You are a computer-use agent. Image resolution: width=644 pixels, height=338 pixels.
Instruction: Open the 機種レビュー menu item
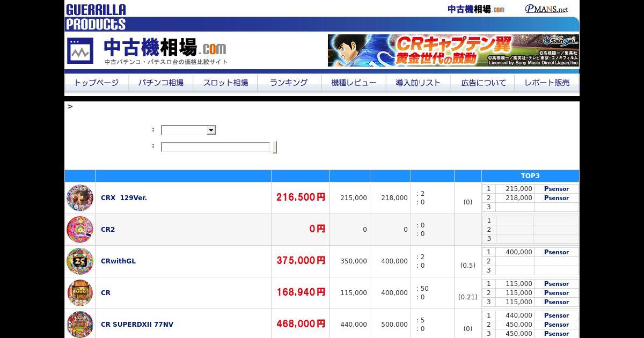pos(354,83)
